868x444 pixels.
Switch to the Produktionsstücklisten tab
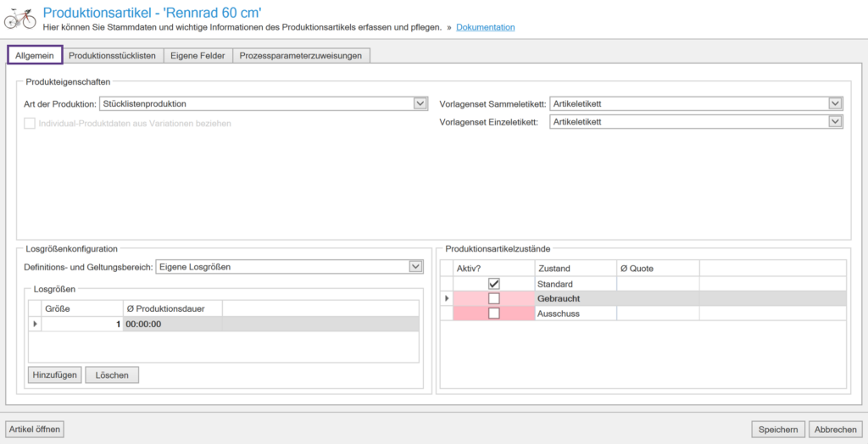(x=112, y=55)
